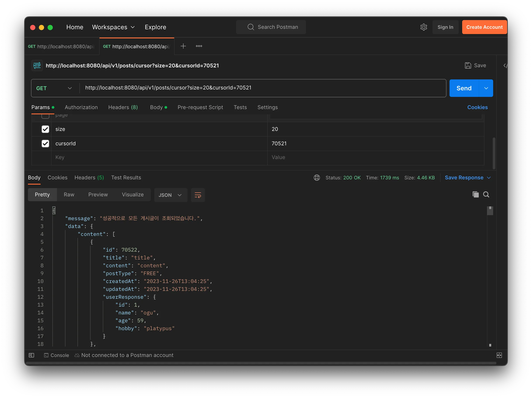
Task: Enable the page parameter checkbox
Action: (x=45, y=116)
